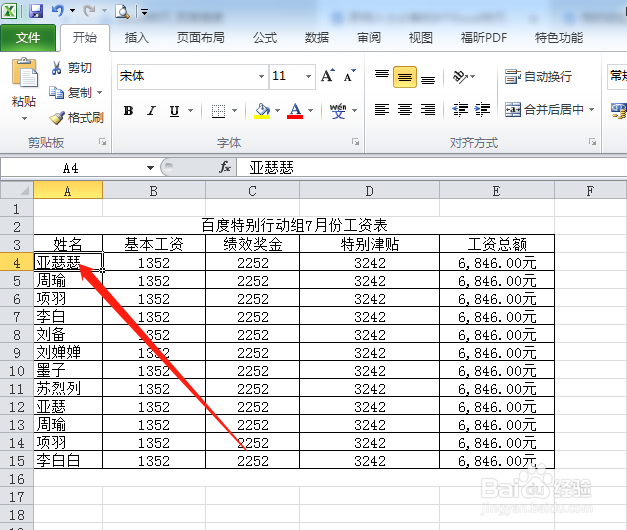Viewport: 627px width, 530px height.
Task: Click the Paste clipboard icon
Action: coord(24,72)
